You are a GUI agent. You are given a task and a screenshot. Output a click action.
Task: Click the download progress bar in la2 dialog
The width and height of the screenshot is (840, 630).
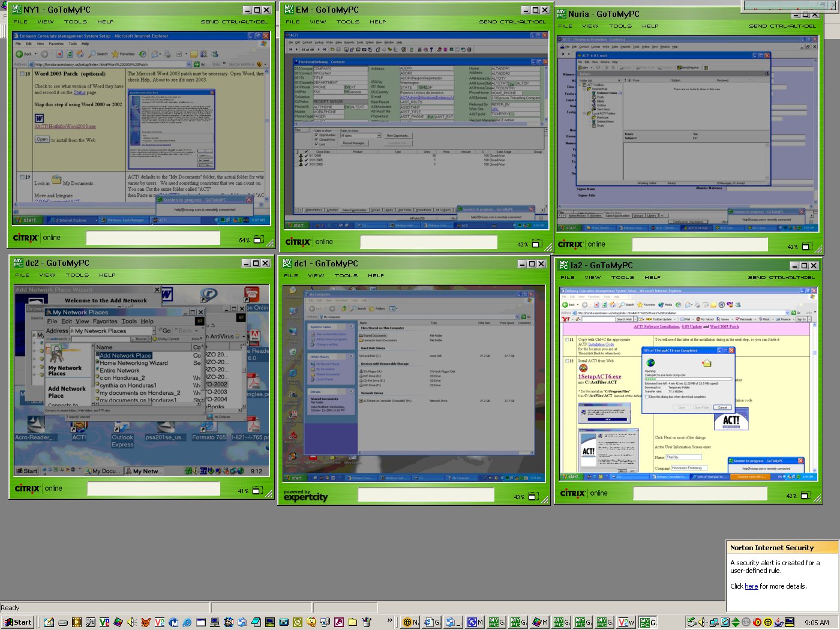tap(688, 379)
